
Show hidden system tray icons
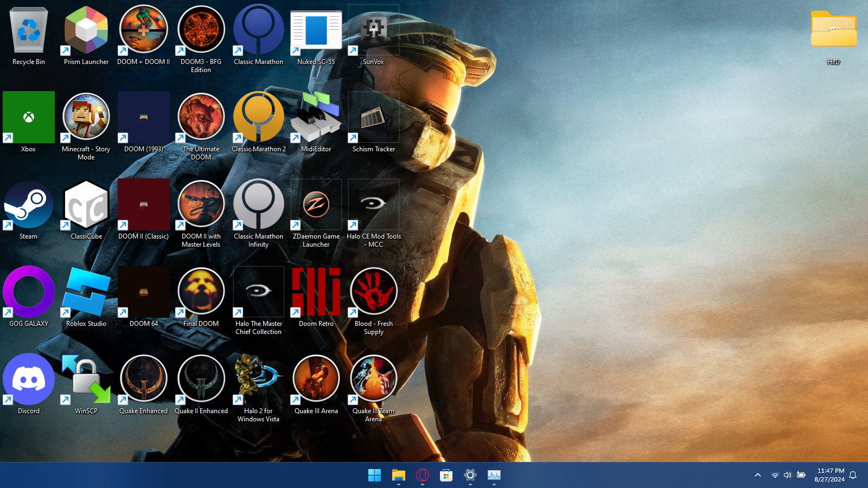click(x=758, y=476)
